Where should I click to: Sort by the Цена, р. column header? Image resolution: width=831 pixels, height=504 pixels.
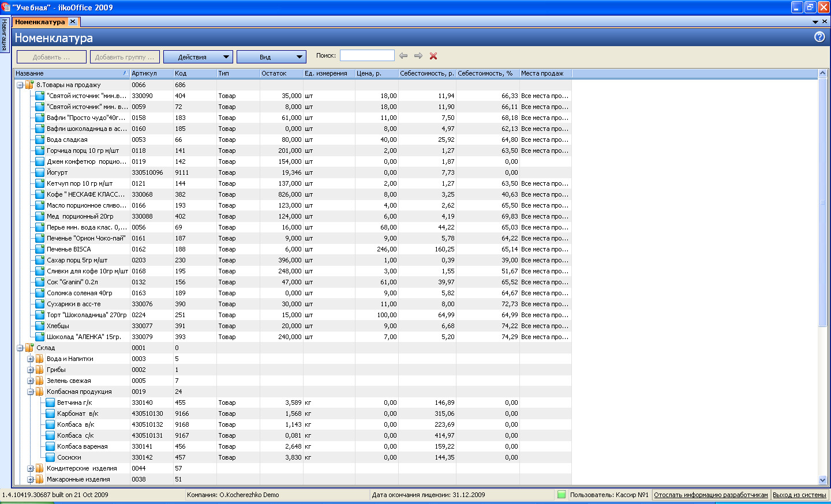(x=376, y=73)
